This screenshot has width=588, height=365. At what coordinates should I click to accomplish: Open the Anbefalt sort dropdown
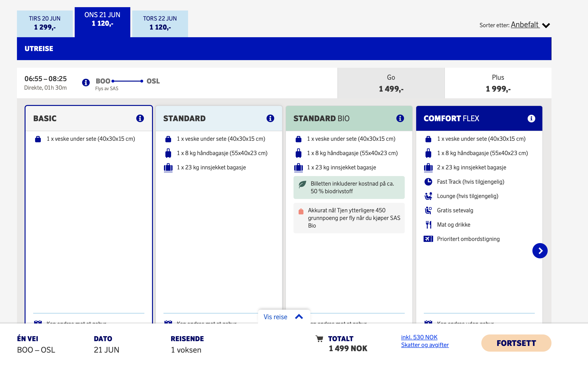[525, 25]
